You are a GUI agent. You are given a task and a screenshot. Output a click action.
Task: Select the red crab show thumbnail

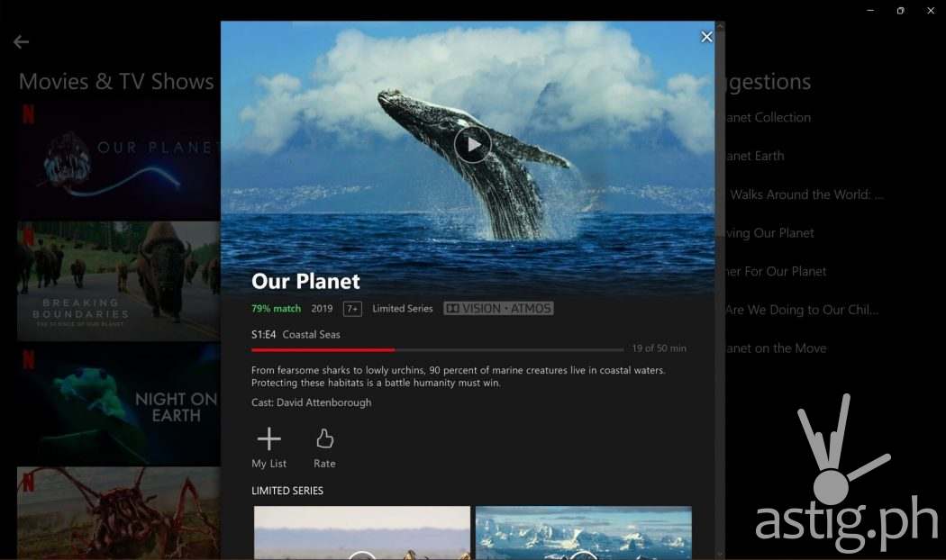(119, 513)
